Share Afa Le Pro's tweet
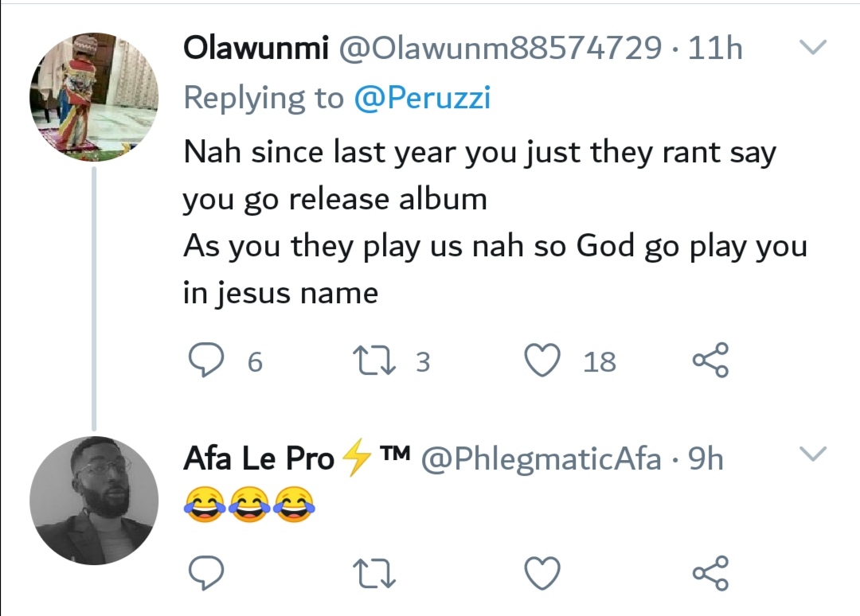 pyautogui.click(x=710, y=571)
